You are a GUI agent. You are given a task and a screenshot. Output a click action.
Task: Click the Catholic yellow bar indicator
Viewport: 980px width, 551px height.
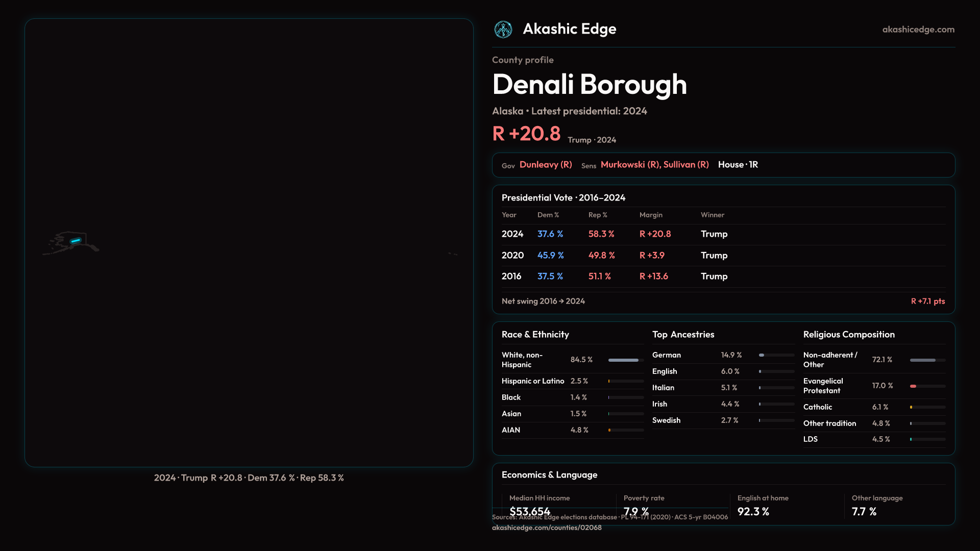(912, 407)
